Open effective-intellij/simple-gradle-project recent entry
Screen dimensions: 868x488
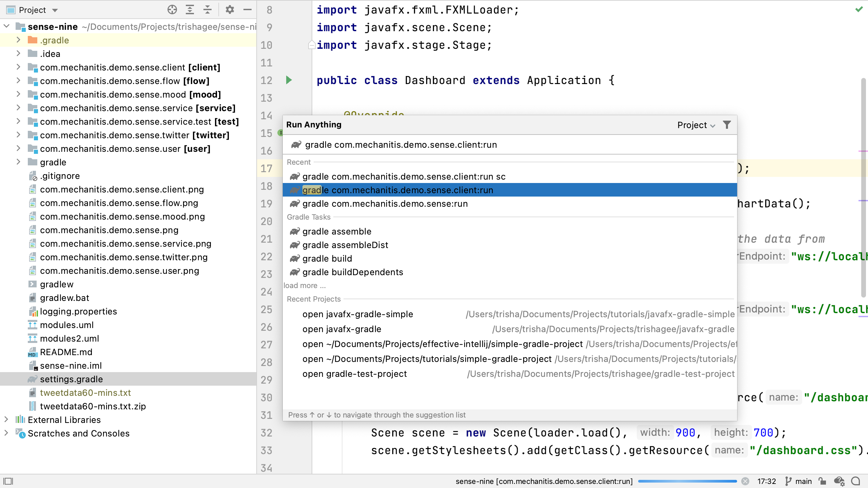click(510, 344)
